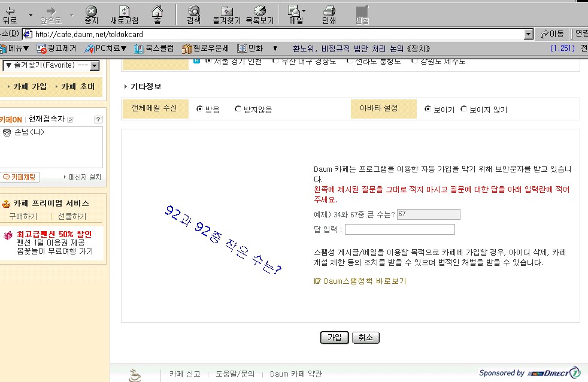Open the Favorites (즐겨찾기) toolbar panel
The width and height of the screenshot is (588, 382).
click(226, 14)
